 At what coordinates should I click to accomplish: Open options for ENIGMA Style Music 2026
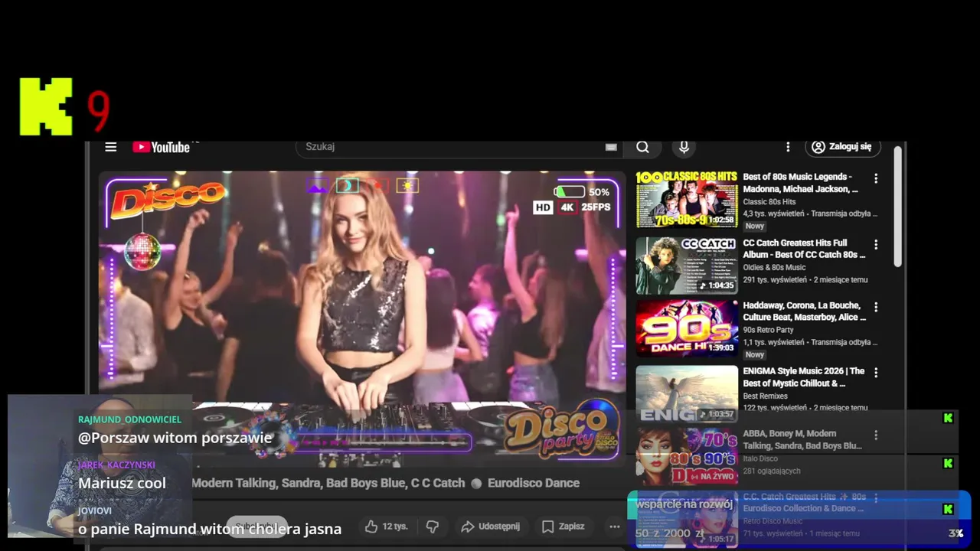(x=876, y=373)
